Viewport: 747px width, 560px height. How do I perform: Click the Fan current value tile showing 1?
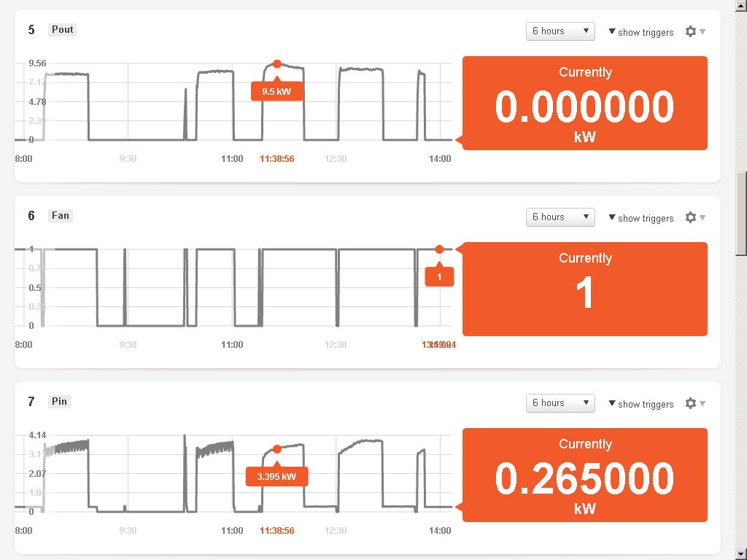[584, 289]
